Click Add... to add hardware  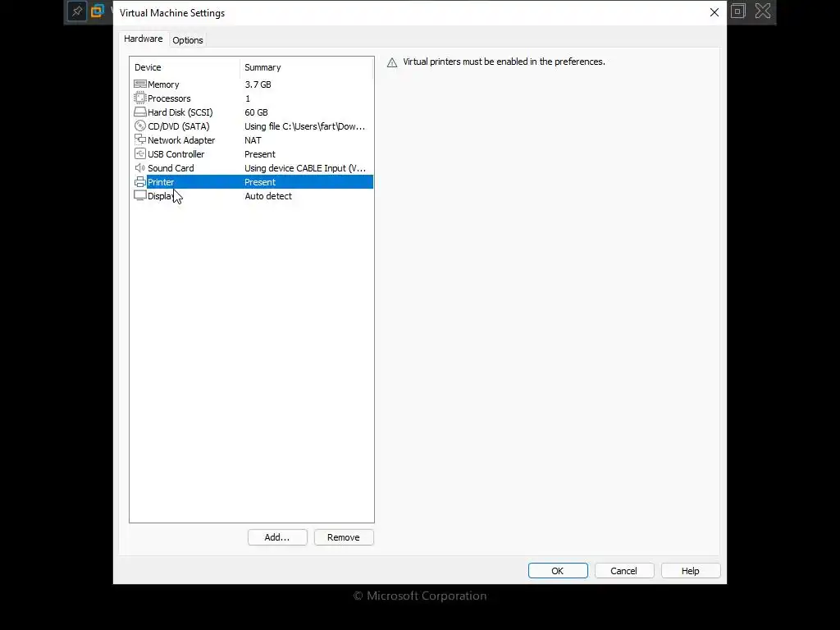(x=277, y=537)
